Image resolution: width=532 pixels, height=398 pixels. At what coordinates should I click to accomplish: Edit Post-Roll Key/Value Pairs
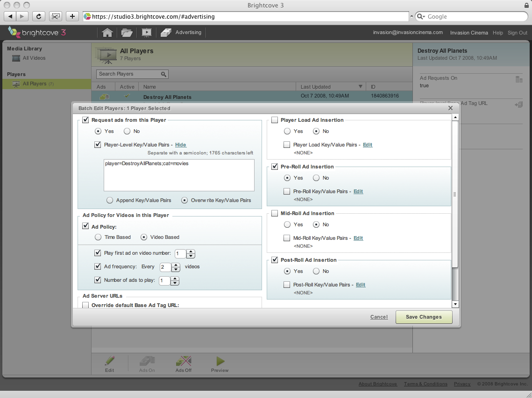click(x=360, y=285)
